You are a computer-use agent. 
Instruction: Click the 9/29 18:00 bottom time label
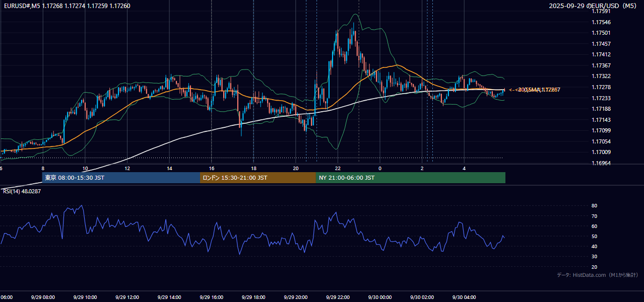253,297
